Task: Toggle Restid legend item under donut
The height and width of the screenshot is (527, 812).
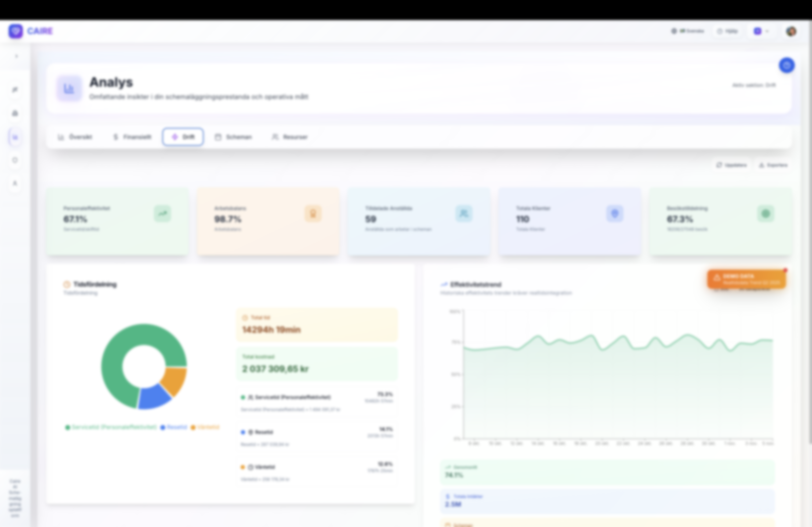Action: (x=174, y=427)
